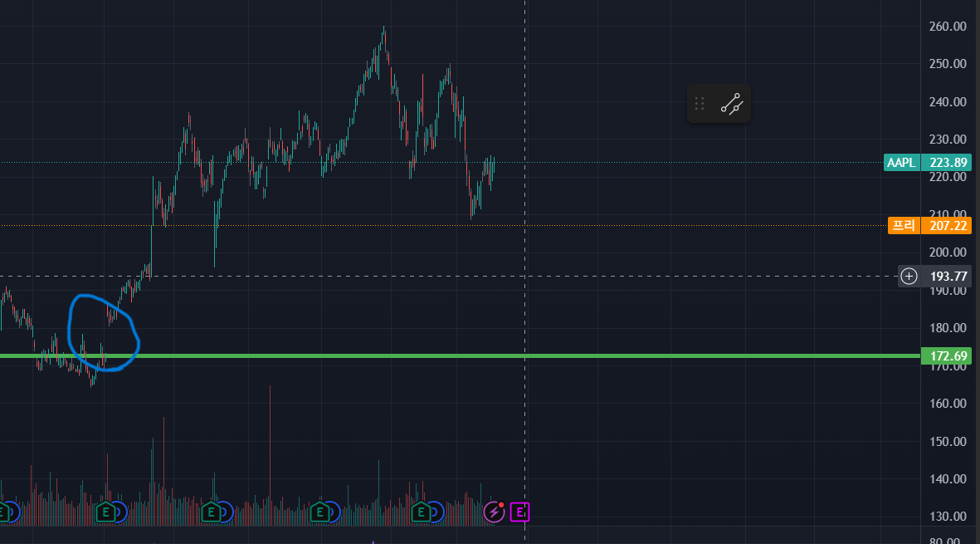Click the plus button beside 193.77
The width and height of the screenshot is (980, 544).
click(909, 276)
